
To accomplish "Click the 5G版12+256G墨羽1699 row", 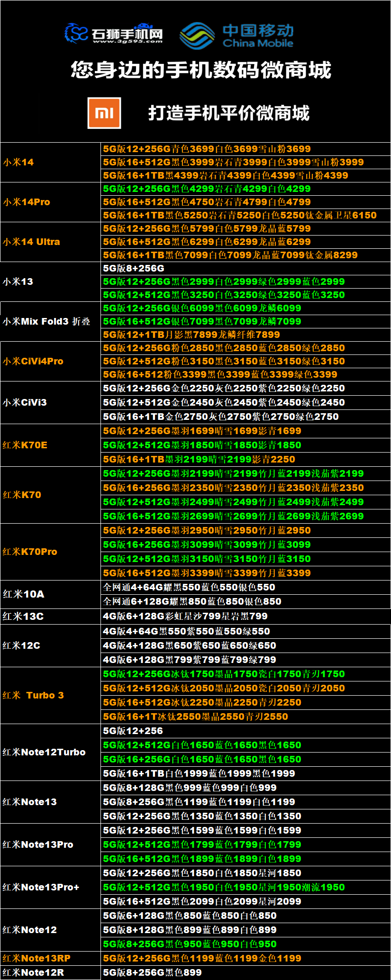I will [x=246, y=431].
